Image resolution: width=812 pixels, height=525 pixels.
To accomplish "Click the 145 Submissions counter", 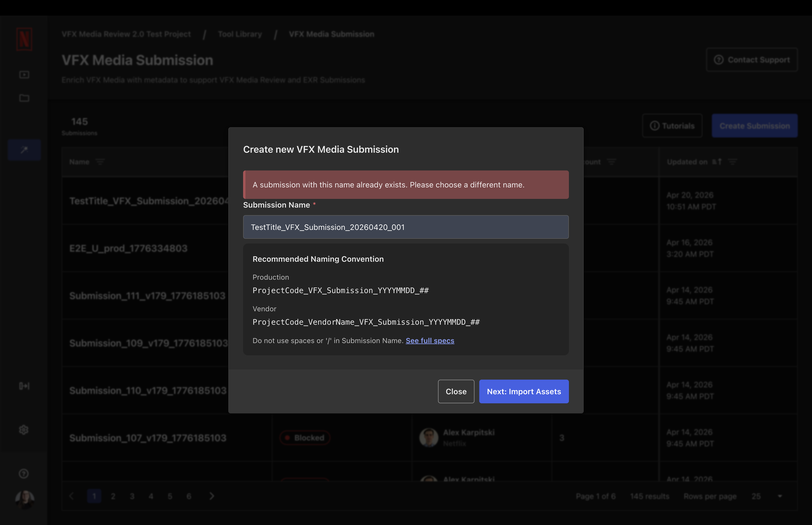I will pyautogui.click(x=79, y=126).
